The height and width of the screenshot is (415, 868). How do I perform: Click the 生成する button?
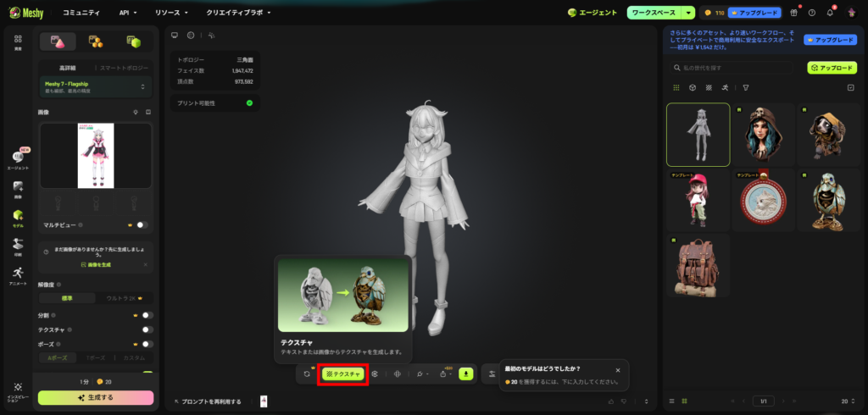click(95, 397)
